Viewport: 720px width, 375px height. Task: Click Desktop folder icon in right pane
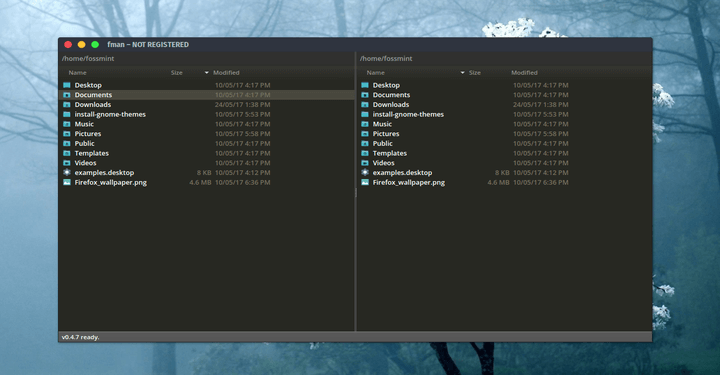[365, 85]
